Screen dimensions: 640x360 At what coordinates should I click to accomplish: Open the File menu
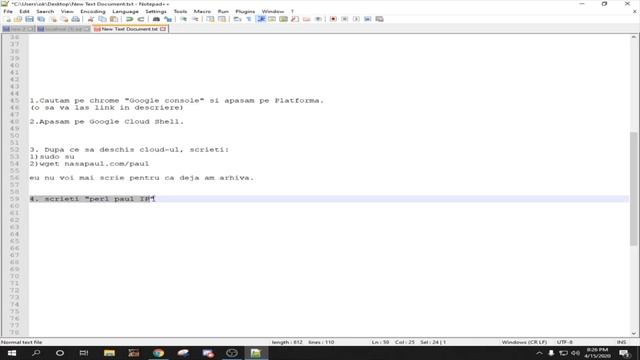(8, 11)
